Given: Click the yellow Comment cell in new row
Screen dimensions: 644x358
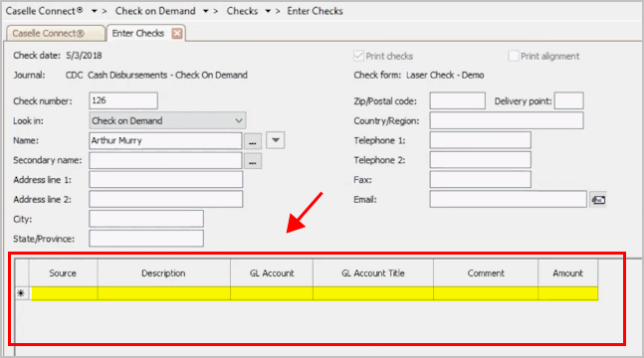Looking at the screenshot, I should point(486,293).
